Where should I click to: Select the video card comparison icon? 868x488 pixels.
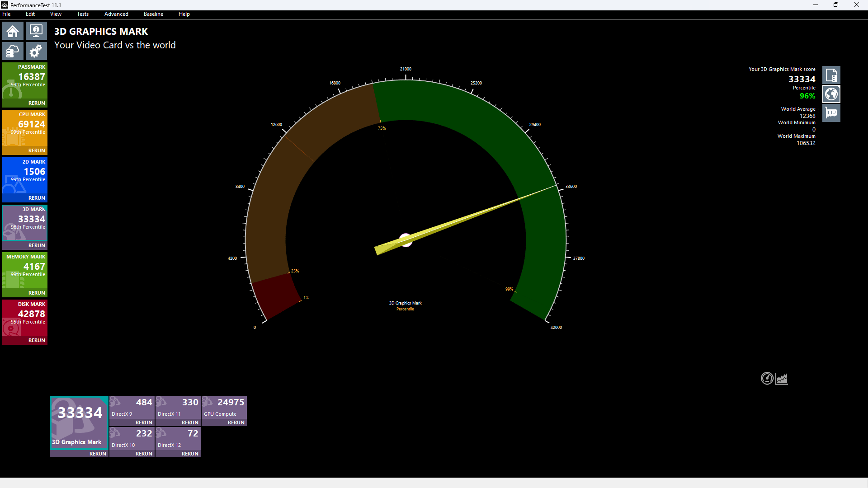(831, 113)
